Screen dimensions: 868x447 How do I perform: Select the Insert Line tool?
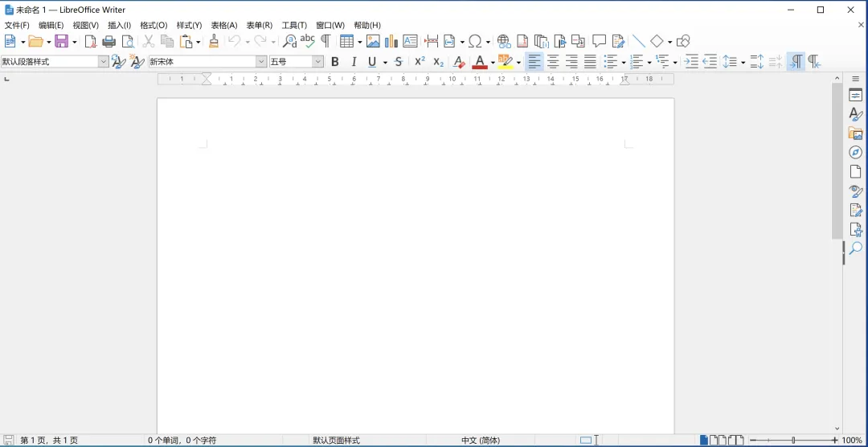pyautogui.click(x=638, y=41)
